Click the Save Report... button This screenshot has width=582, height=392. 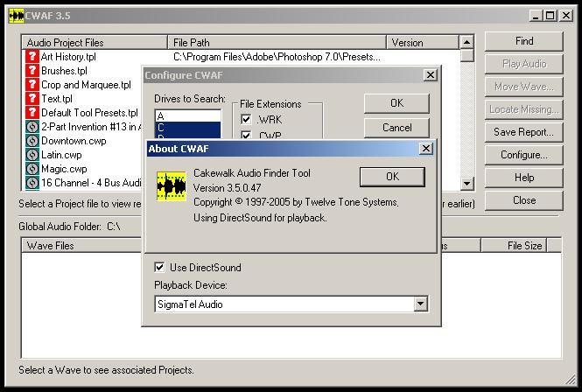524,132
